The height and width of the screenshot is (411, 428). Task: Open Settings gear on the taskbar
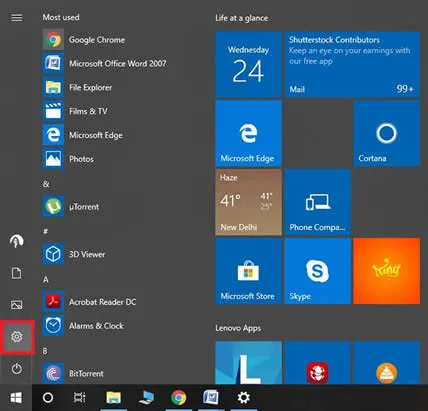pos(243,398)
